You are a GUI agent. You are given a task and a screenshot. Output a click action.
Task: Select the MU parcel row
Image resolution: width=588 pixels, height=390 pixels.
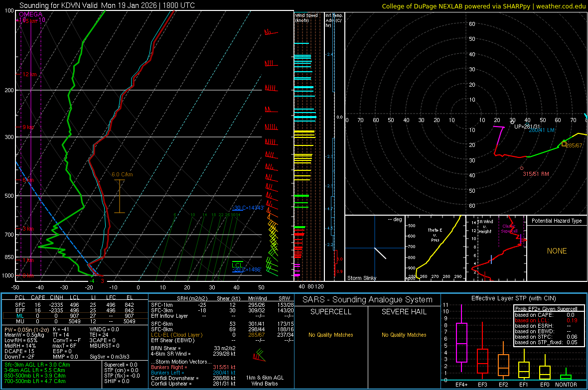click(x=74, y=321)
